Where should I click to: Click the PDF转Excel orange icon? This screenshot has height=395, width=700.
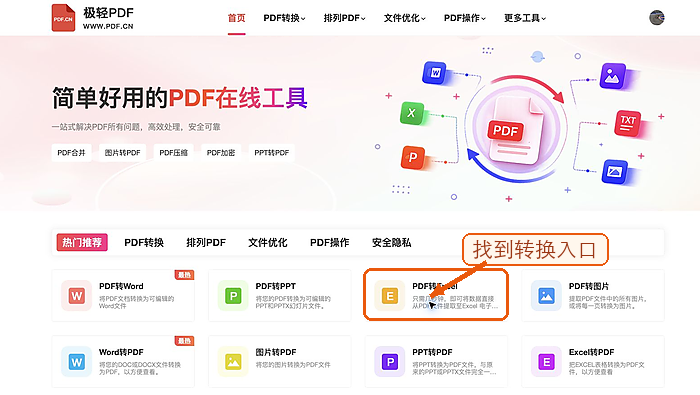coord(390,295)
